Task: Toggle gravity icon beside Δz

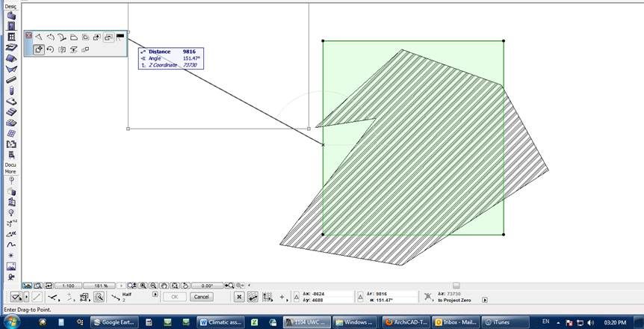Action: tap(428, 297)
